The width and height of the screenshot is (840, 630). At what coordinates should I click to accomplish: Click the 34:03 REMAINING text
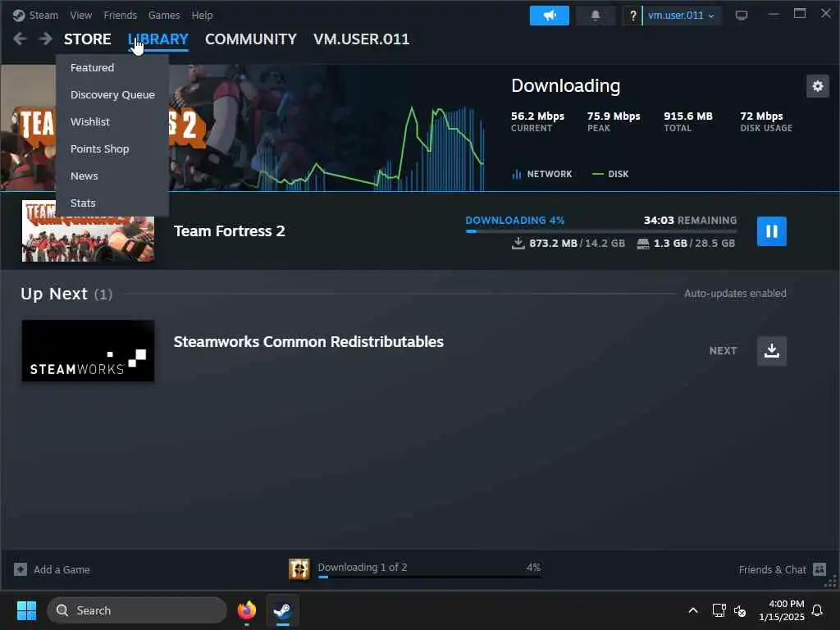point(690,220)
